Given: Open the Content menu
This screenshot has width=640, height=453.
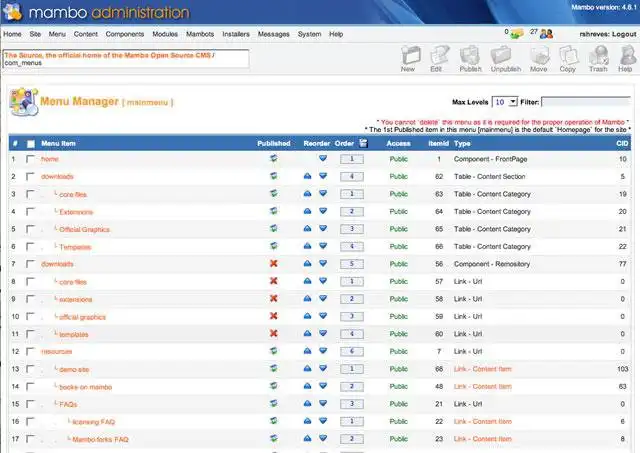Looking at the screenshot, I should [86, 34].
